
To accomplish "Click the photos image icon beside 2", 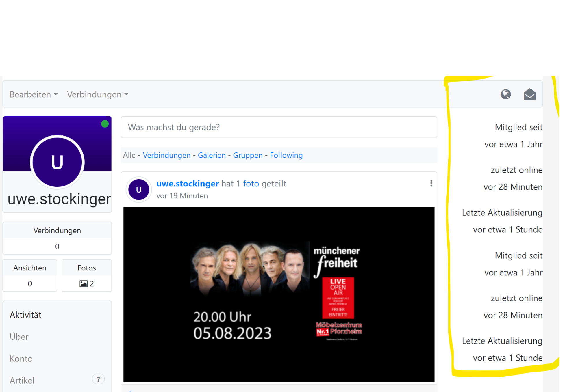I will tap(84, 284).
